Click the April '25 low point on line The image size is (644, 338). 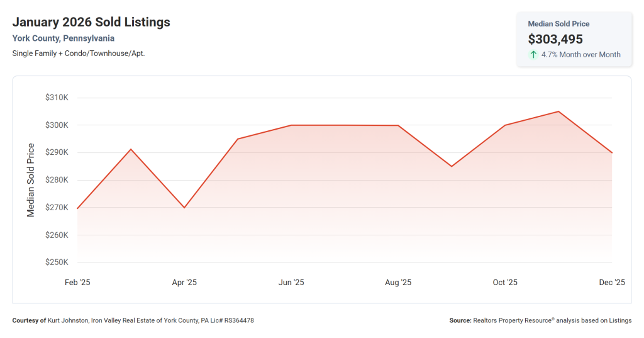(184, 208)
